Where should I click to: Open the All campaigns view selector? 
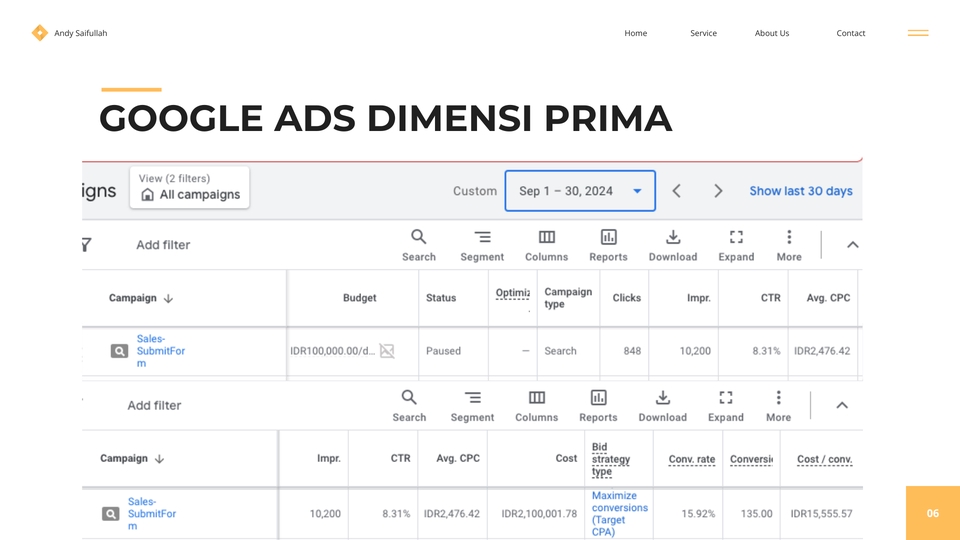tap(190, 194)
